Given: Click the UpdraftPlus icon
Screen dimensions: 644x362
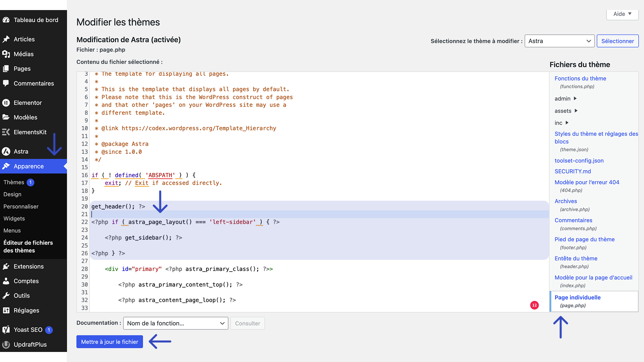Looking at the screenshot, I should pos(6,344).
